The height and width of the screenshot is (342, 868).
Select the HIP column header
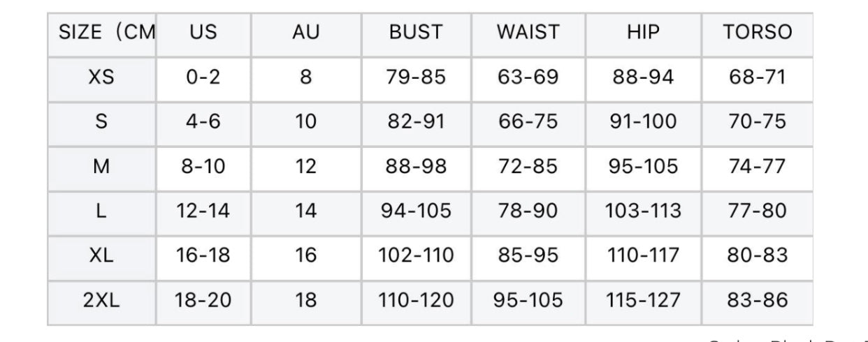click(x=644, y=32)
